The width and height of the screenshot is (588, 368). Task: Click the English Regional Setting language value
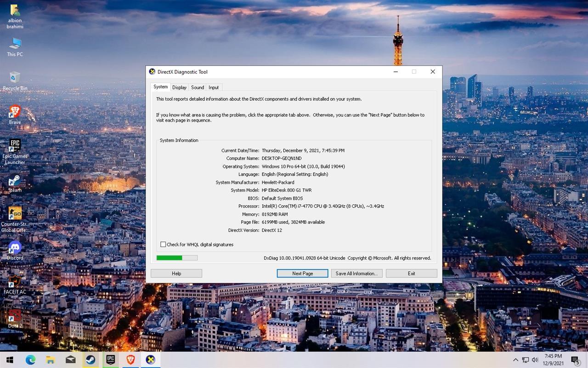click(x=295, y=174)
